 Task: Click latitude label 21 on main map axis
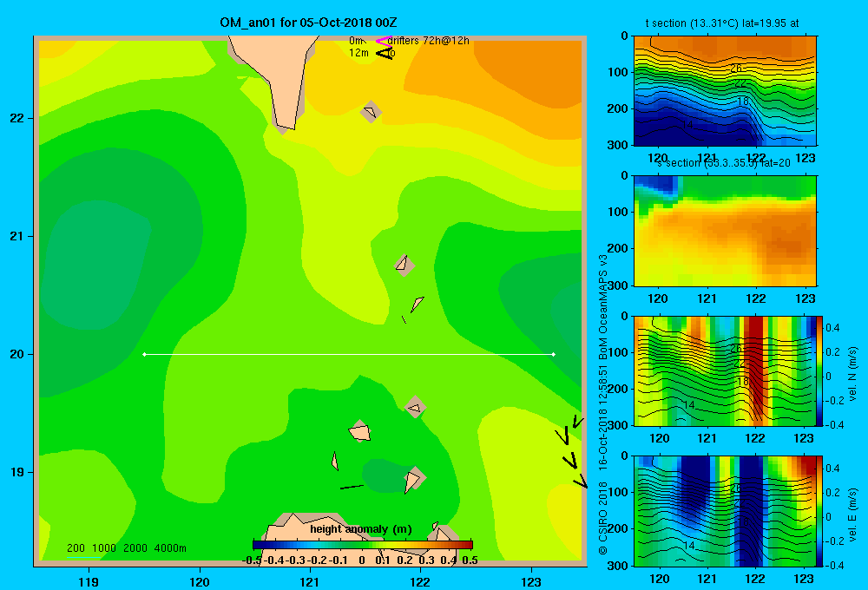pyautogui.click(x=16, y=236)
